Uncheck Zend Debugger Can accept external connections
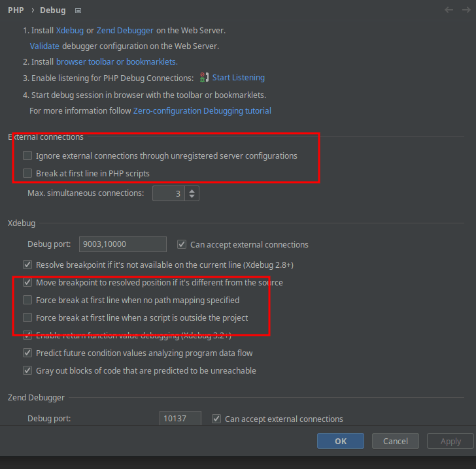Viewport: 476px width, 469px height. tap(216, 419)
